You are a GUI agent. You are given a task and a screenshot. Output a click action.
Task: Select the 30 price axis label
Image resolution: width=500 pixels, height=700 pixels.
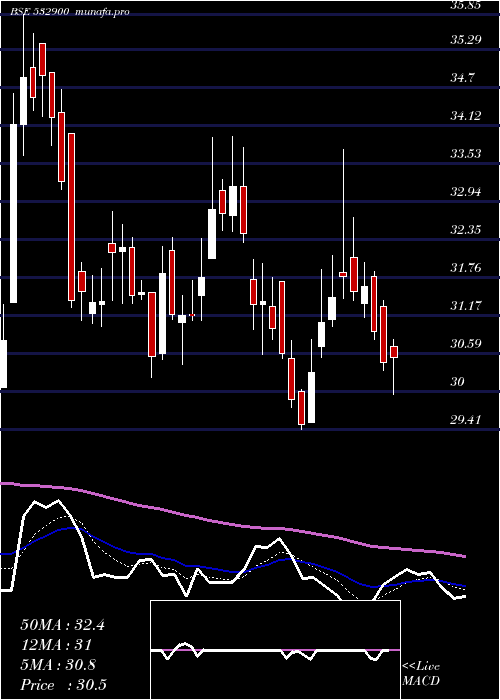point(458,382)
